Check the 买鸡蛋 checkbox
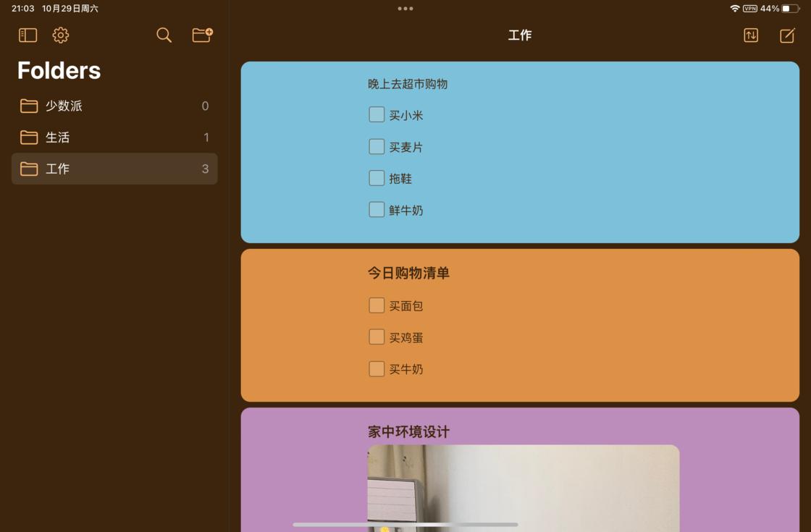 click(377, 337)
